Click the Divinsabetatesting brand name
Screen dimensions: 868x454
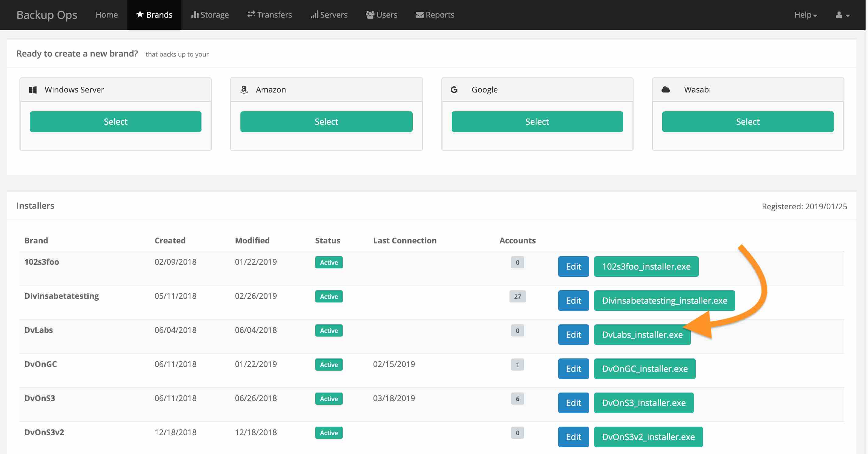coord(61,296)
